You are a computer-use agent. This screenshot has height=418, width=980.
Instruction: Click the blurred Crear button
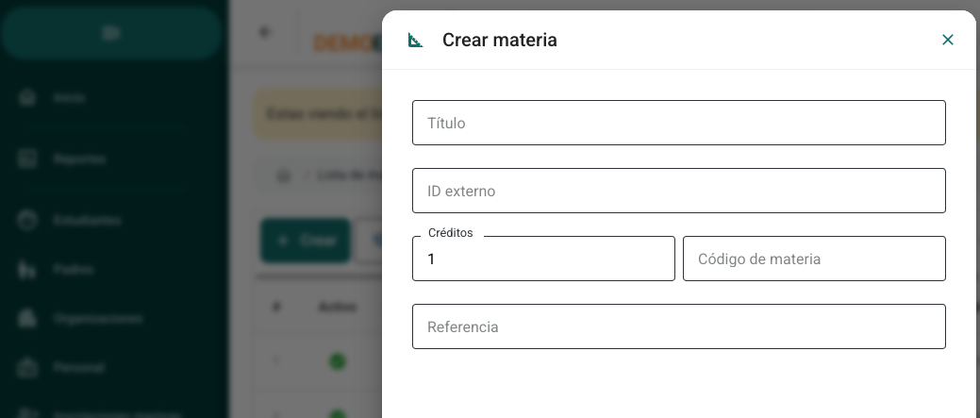click(x=305, y=241)
